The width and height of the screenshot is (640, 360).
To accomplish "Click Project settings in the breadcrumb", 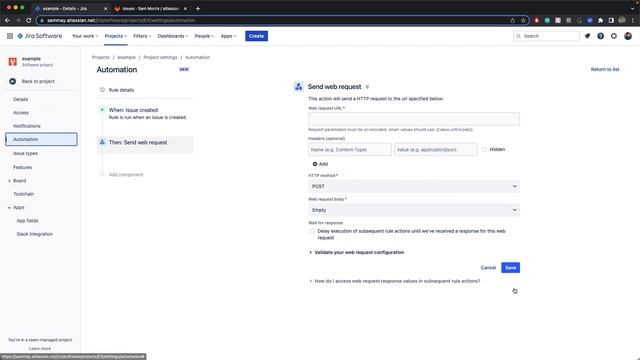I will pyautogui.click(x=160, y=57).
